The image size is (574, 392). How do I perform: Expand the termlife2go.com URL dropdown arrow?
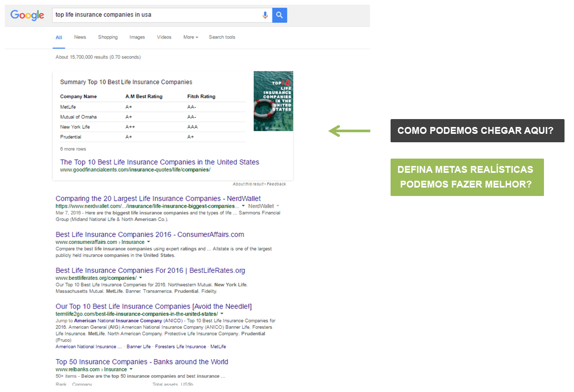[x=222, y=313]
